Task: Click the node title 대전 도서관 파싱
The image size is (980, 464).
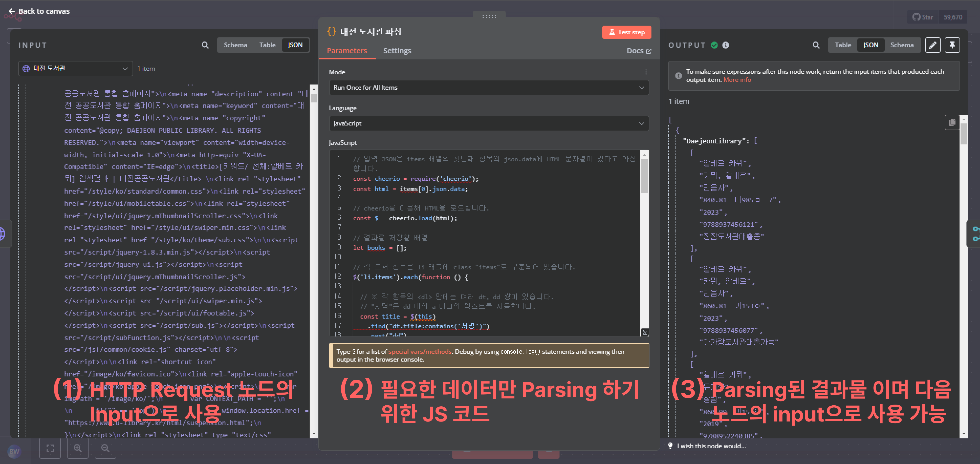Action: point(371,31)
